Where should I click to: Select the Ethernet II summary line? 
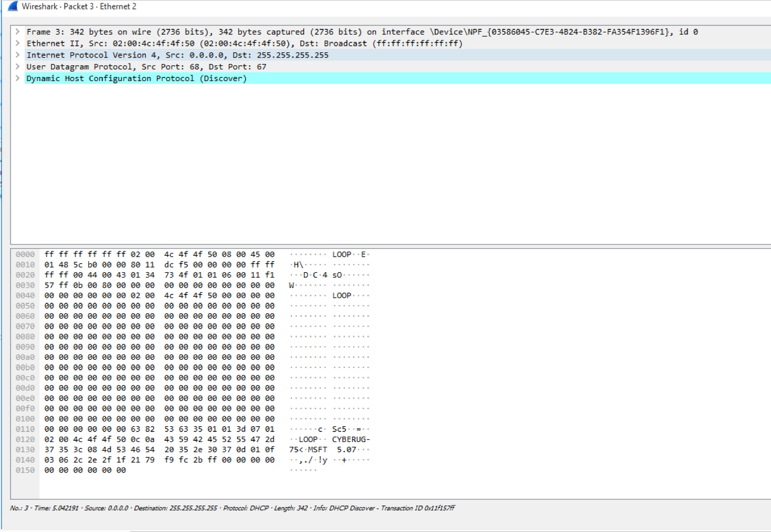[176, 43]
